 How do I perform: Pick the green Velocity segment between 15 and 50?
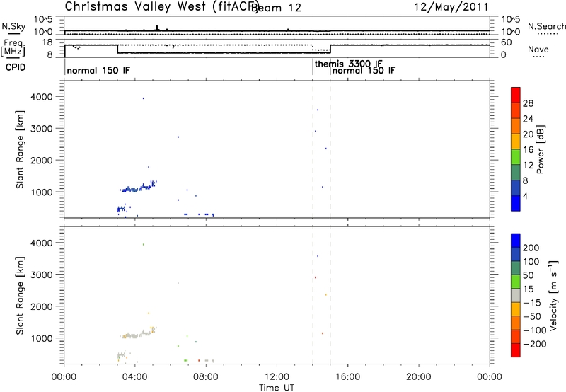(x=516, y=281)
